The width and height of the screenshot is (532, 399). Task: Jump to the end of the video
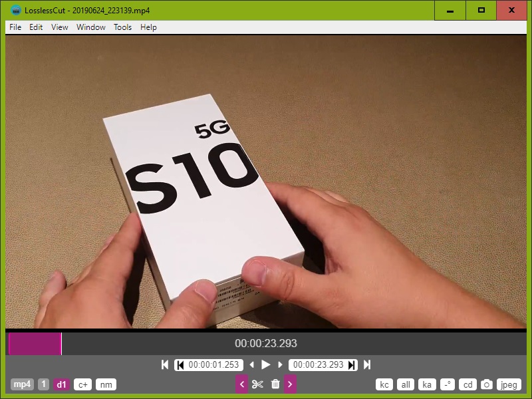pyautogui.click(x=367, y=364)
